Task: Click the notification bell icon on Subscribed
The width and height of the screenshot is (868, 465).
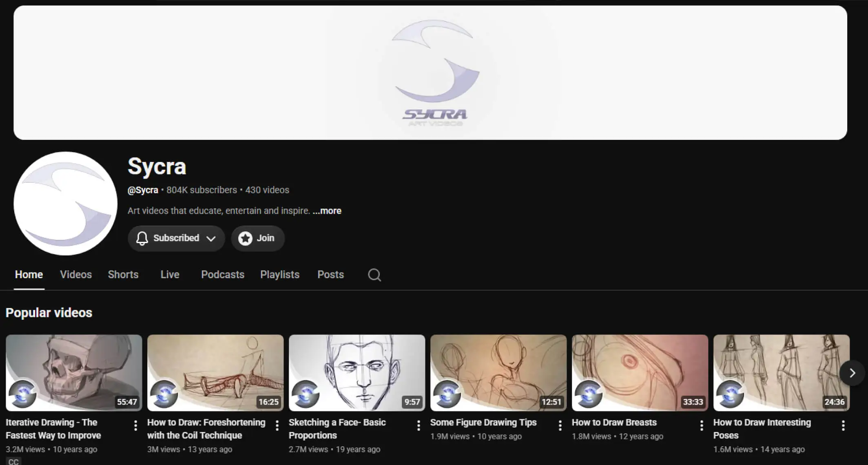Action: click(142, 238)
